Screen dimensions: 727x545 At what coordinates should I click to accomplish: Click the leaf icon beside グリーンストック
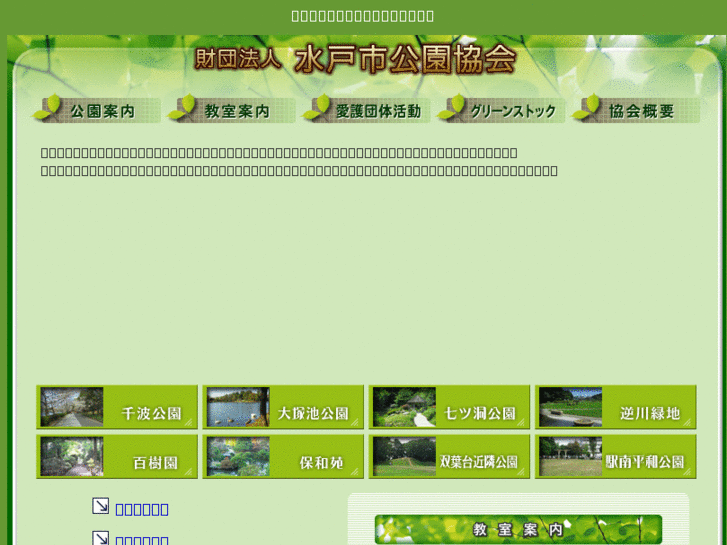pyautogui.click(x=452, y=107)
